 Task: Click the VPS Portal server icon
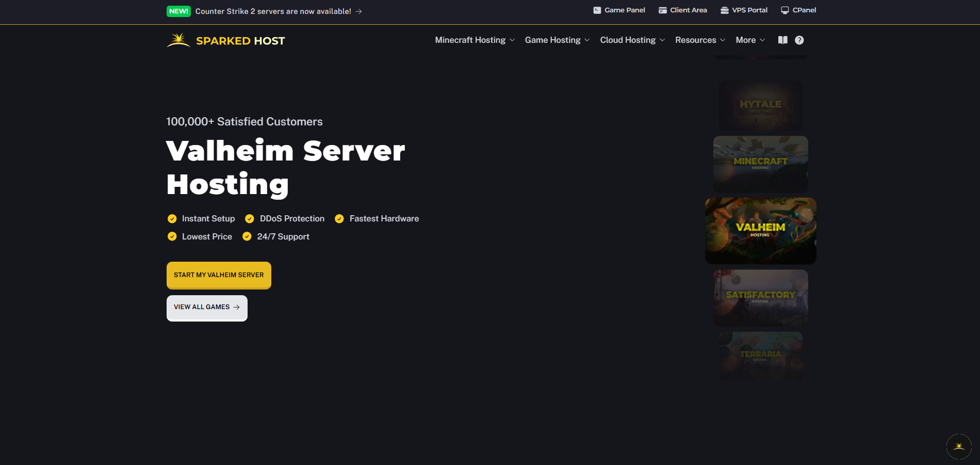tap(725, 10)
